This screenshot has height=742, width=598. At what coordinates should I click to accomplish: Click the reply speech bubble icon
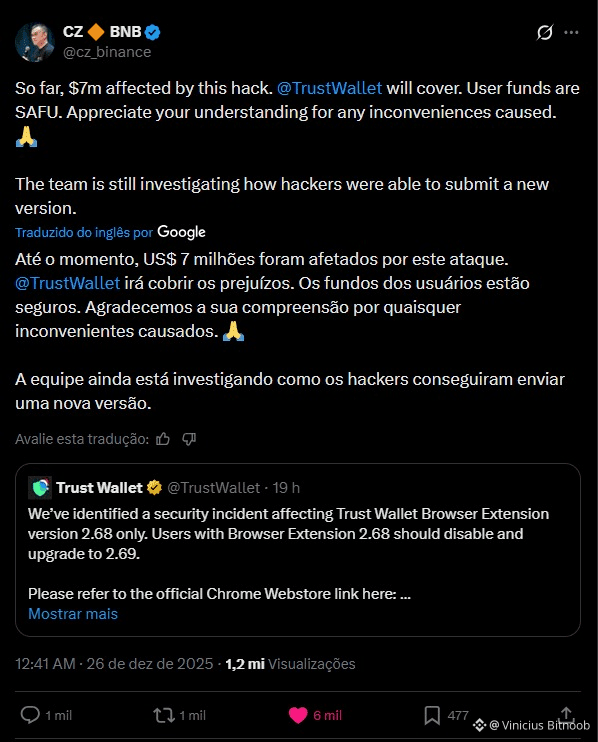pos(30,715)
